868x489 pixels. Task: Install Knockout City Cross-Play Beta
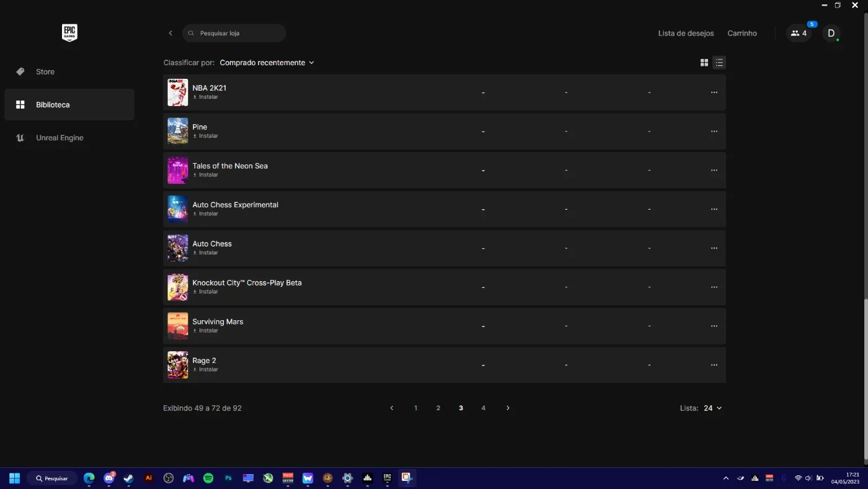pos(205,292)
